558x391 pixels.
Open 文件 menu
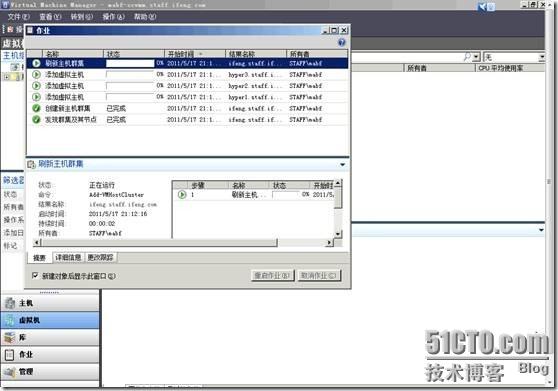tap(19, 16)
